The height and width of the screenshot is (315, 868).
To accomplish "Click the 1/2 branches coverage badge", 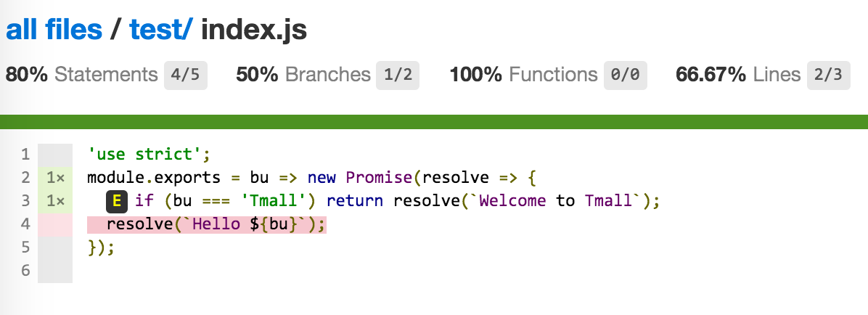I will click(398, 75).
